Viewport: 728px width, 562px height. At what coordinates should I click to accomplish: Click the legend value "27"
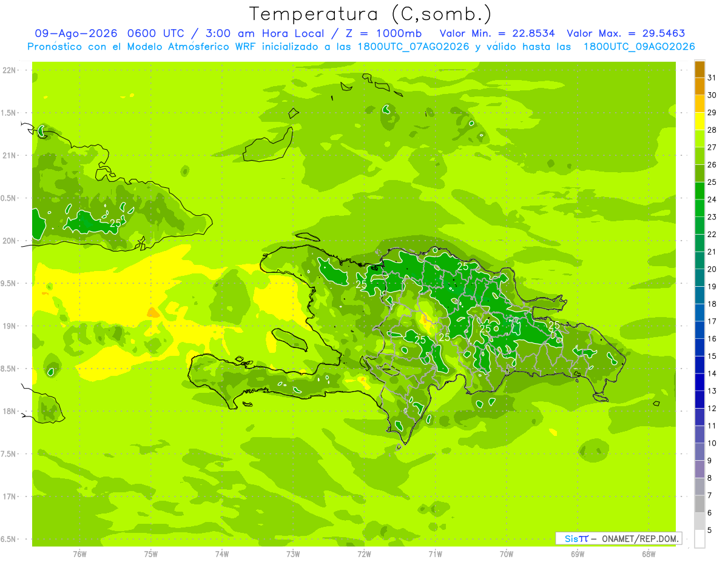tap(712, 147)
